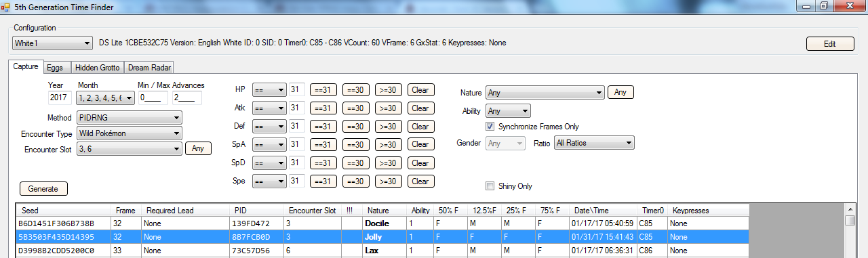Screen dimensions: 868x258
Task: Open the Hidden Grotto tab
Action: point(98,68)
